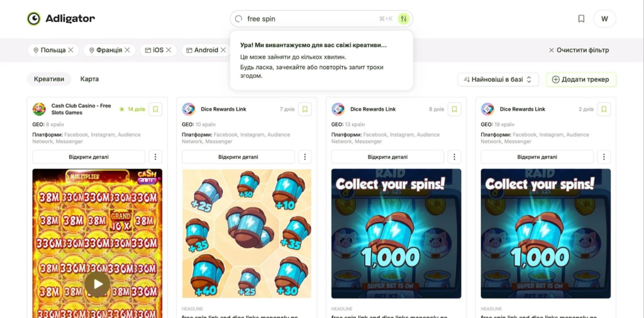Click the Додати трекер button
This screenshot has height=318, width=644.
coord(581,80)
